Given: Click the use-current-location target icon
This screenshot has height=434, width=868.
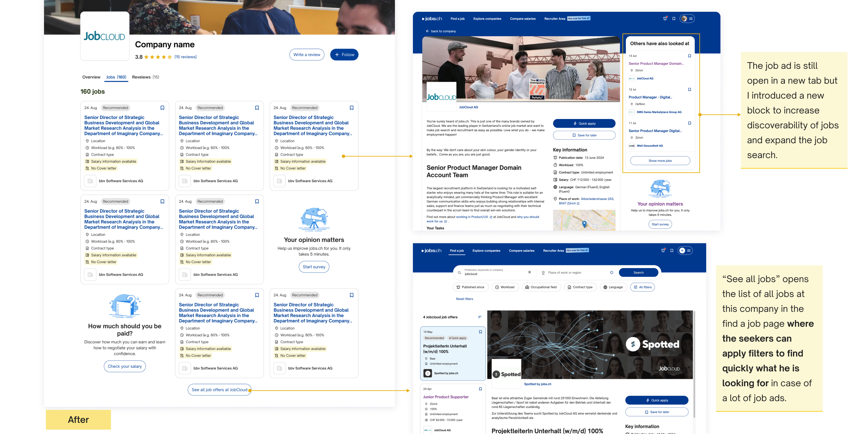Looking at the screenshot, I should click(x=611, y=272).
